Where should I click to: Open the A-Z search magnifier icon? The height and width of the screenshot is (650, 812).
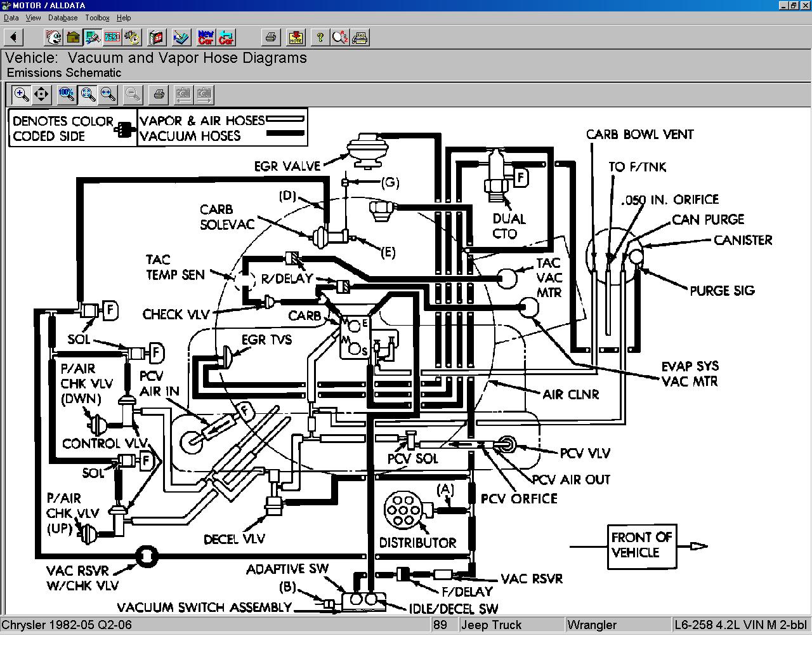pos(340,37)
